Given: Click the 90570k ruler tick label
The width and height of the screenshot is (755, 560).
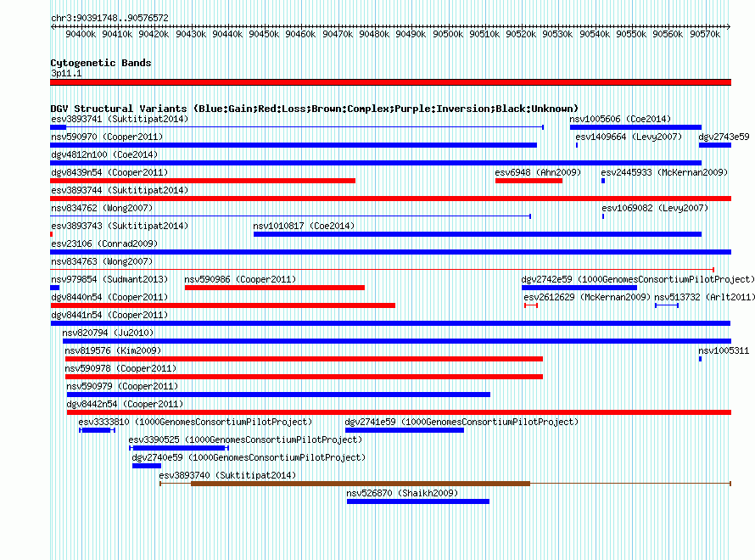Looking at the screenshot, I should [x=705, y=34].
